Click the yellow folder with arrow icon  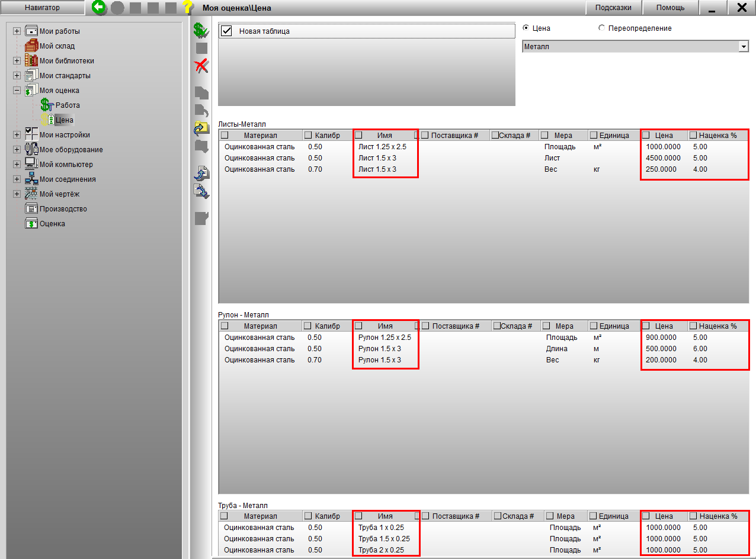pyautogui.click(x=201, y=128)
